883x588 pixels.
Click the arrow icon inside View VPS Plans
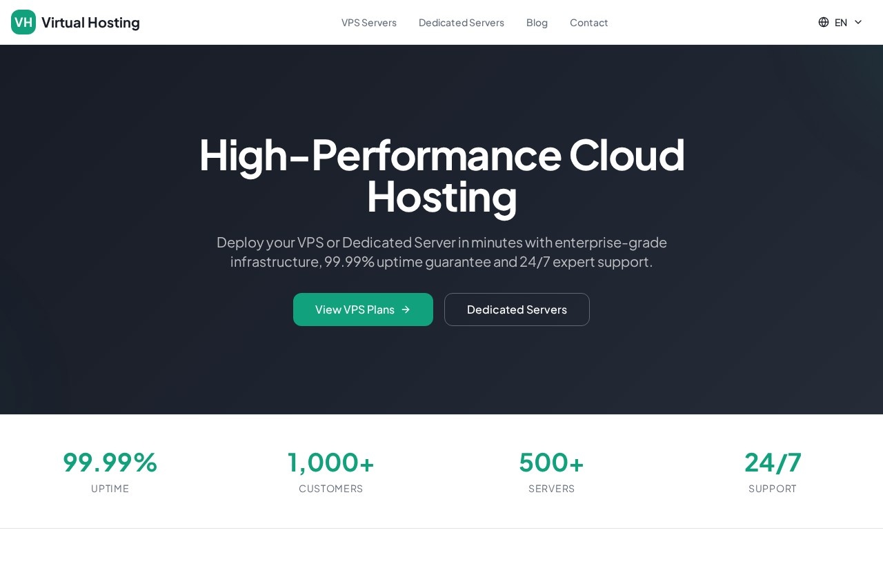[x=405, y=310]
